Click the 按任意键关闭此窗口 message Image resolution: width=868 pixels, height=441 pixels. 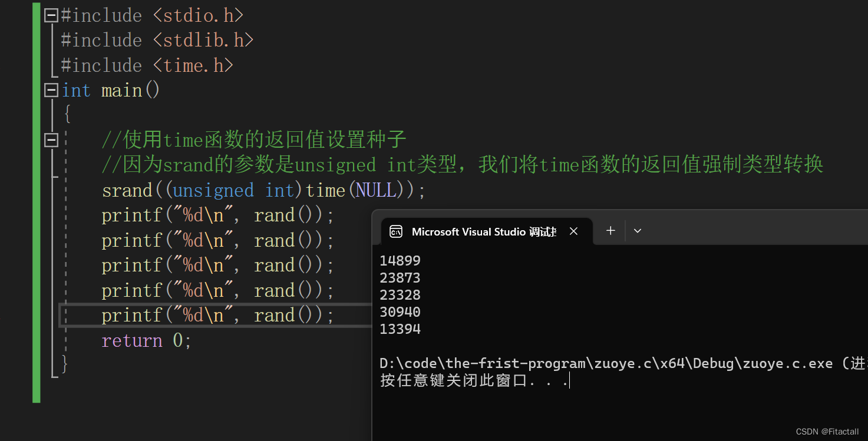click(x=474, y=381)
